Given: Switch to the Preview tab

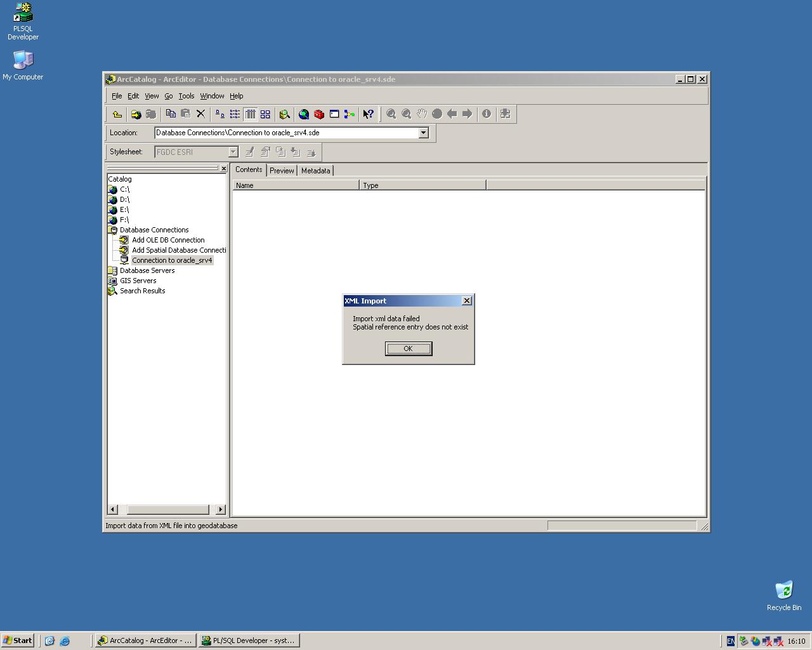Looking at the screenshot, I should tap(282, 171).
